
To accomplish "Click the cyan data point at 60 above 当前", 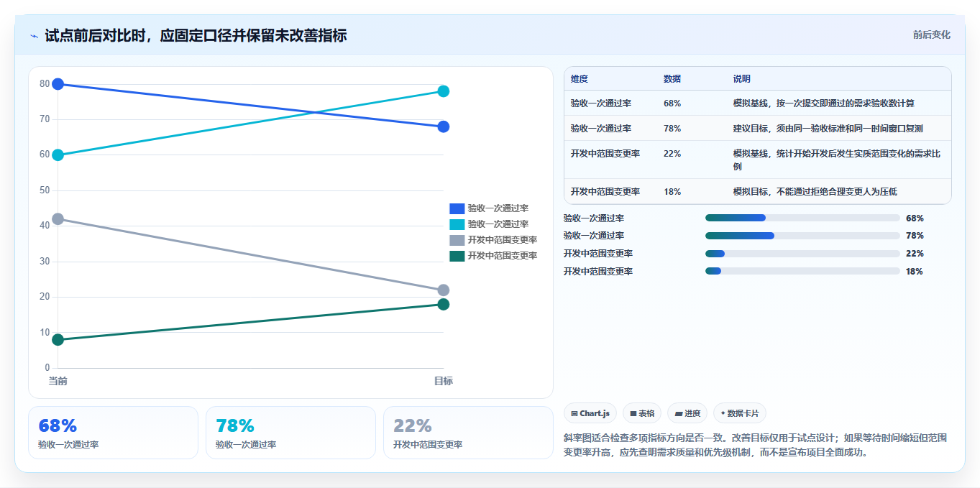I will tap(58, 155).
